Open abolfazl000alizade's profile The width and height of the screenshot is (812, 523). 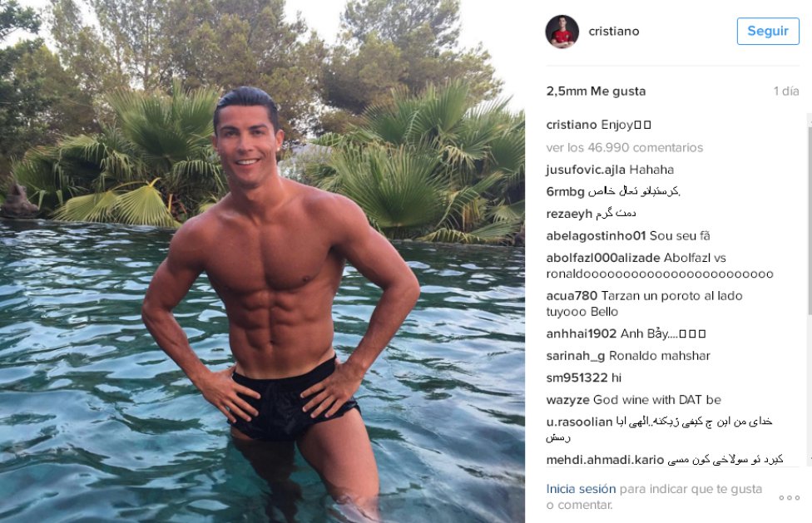603,258
